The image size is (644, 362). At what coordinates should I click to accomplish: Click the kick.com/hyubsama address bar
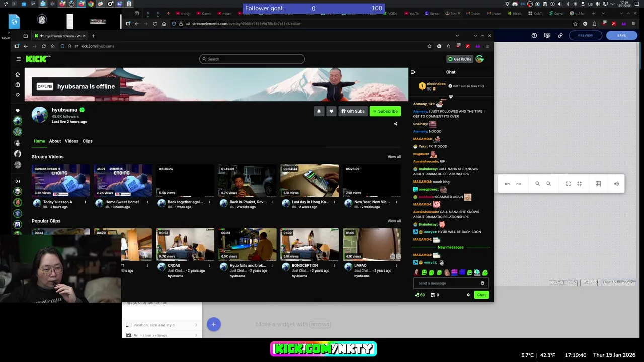point(247,46)
